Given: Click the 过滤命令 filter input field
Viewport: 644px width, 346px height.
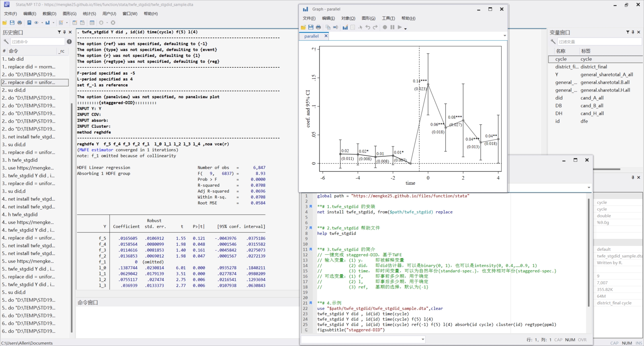Looking at the screenshot, I should coord(37,42).
